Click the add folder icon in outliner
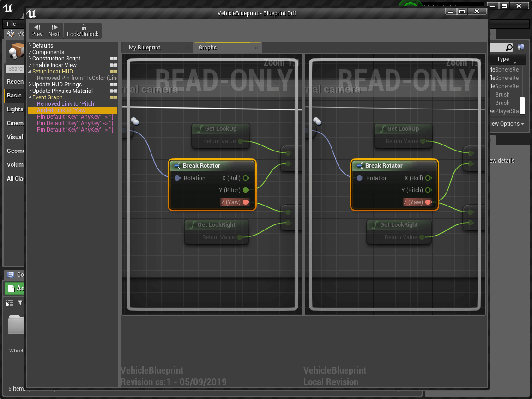This screenshot has height=399, width=532. click(x=520, y=47)
